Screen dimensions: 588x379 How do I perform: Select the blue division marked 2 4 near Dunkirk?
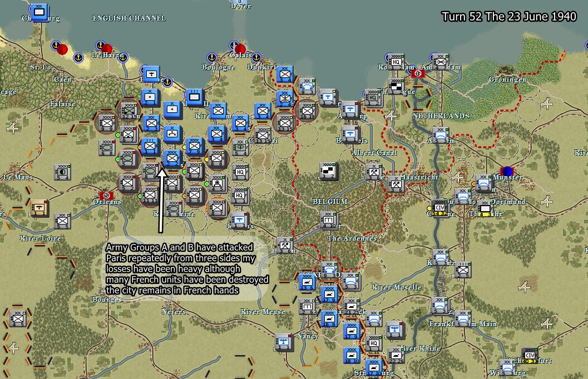pyautogui.click(x=285, y=99)
